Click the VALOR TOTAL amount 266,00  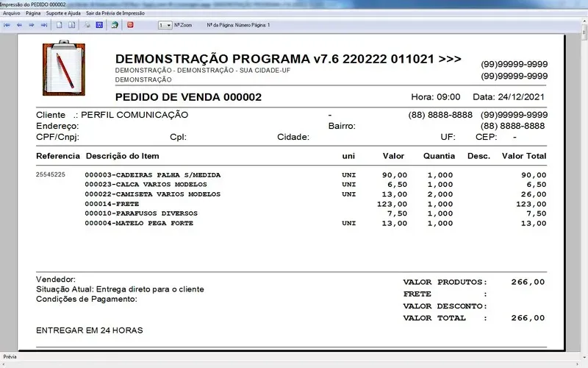528,318
